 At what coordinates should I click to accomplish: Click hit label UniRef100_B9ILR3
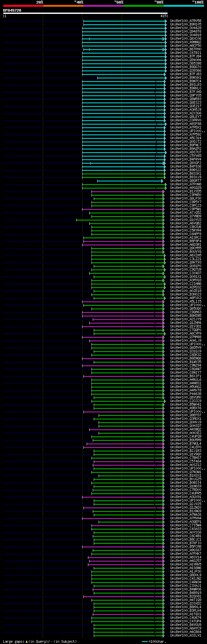tap(186, 85)
